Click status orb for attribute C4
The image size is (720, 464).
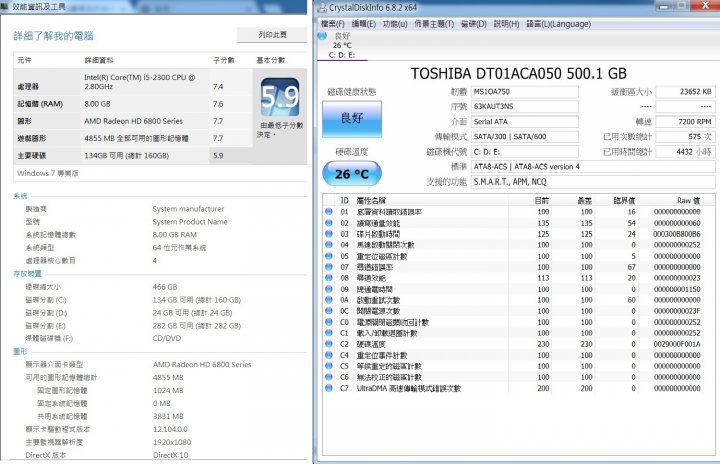coord(329,355)
